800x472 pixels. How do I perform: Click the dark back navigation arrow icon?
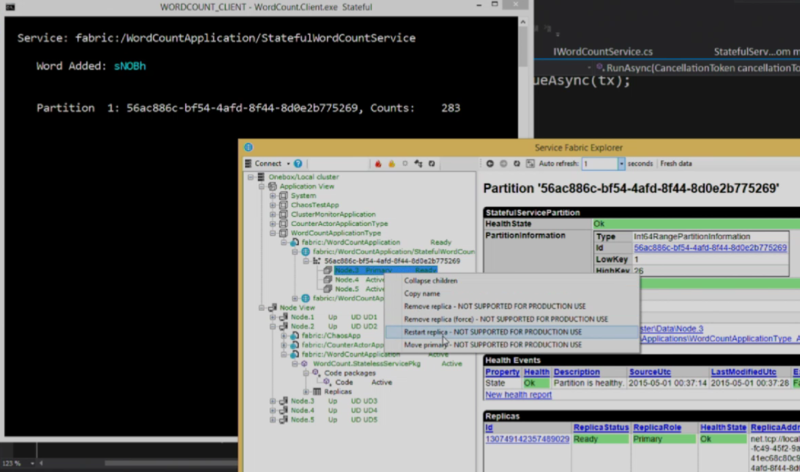(x=490, y=163)
